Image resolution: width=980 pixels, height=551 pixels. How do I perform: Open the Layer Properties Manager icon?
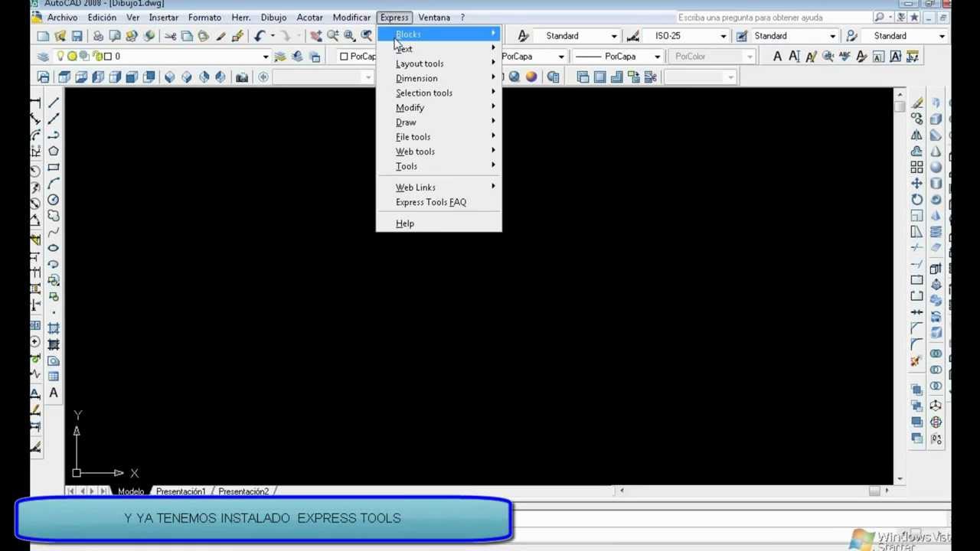(x=43, y=56)
